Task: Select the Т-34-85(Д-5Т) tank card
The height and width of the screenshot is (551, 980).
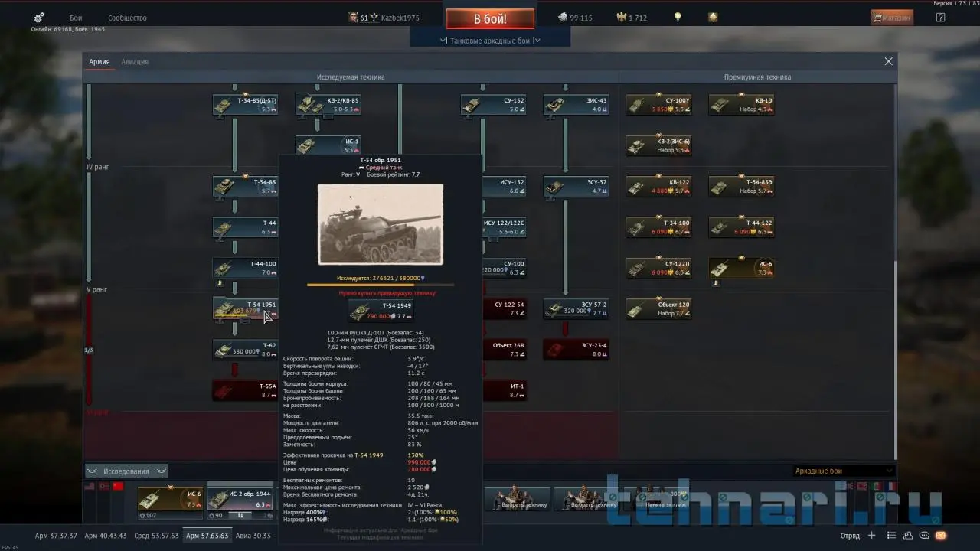Action: 245,105
